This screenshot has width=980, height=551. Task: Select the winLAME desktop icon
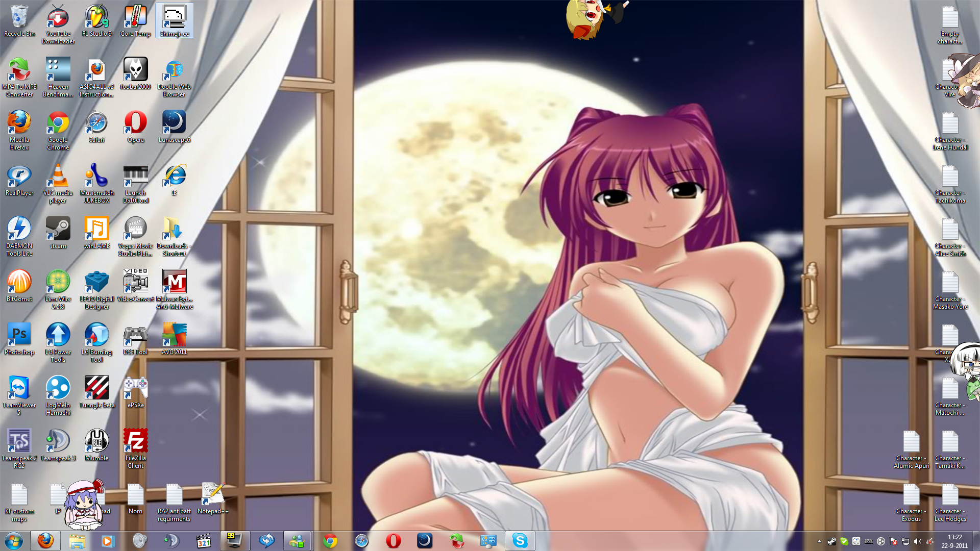pyautogui.click(x=96, y=233)
